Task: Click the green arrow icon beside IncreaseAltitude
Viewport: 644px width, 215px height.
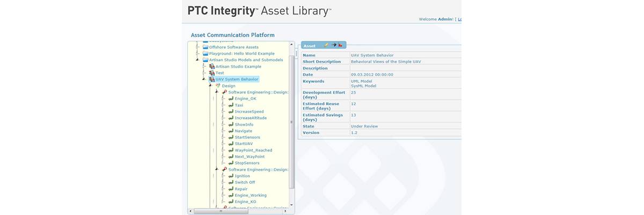Action: [231, 118]
